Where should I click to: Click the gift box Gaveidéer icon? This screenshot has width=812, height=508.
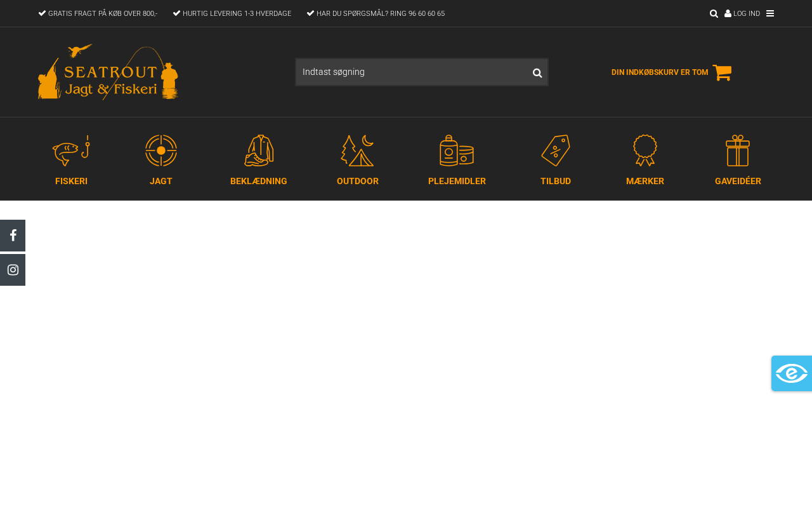click(738, 150)
